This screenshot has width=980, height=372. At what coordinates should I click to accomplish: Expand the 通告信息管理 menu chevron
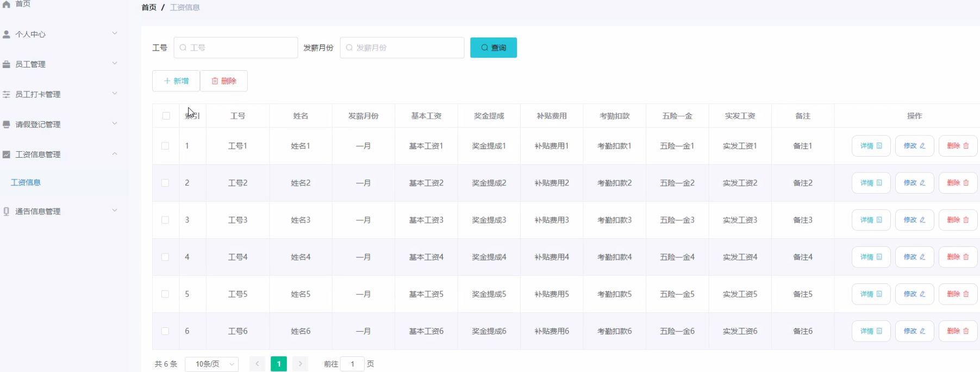coord(115,210)
